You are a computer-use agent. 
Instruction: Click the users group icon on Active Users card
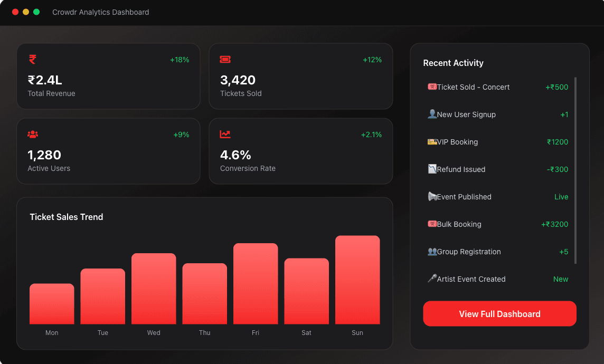pos(33,135)
